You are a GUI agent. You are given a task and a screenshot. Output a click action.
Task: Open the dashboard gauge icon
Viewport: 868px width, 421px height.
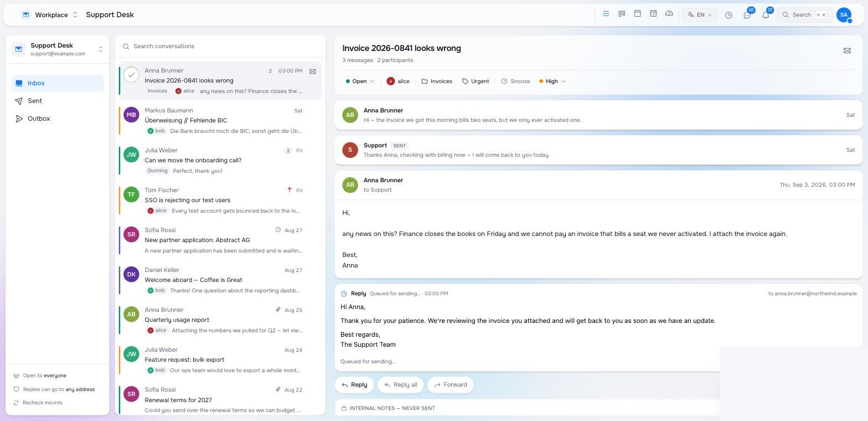point(669,14)
